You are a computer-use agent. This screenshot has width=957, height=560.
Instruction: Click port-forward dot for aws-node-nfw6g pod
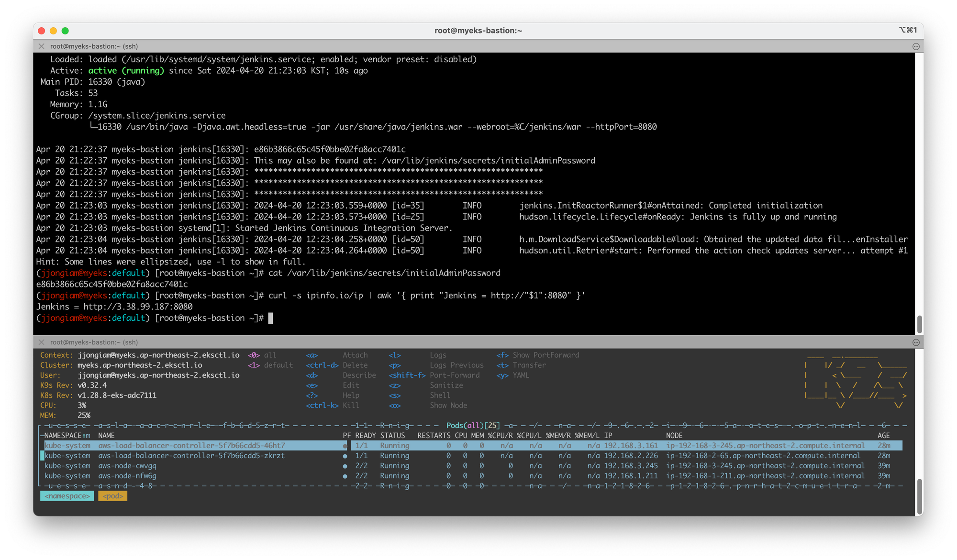[345, 476]
